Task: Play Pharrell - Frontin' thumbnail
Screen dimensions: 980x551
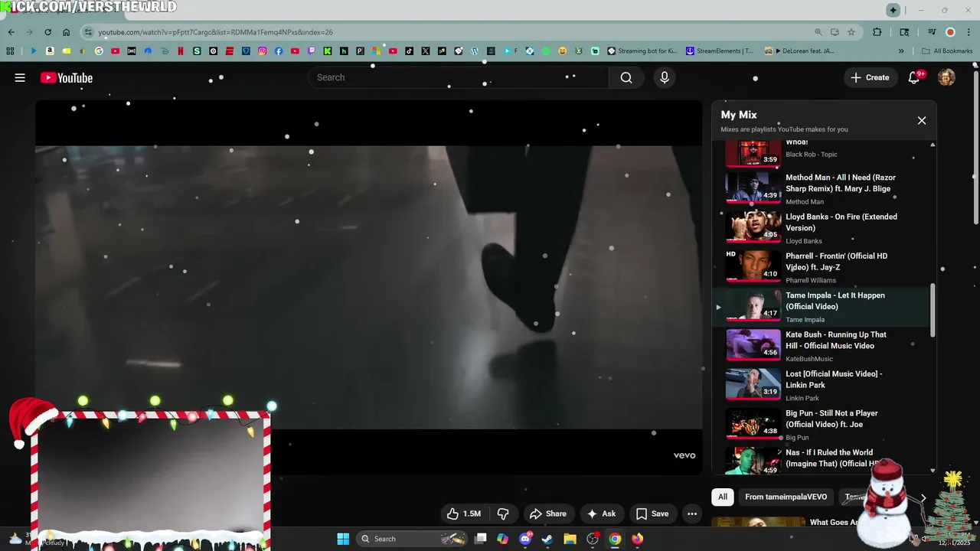Action: click(753, 266)
